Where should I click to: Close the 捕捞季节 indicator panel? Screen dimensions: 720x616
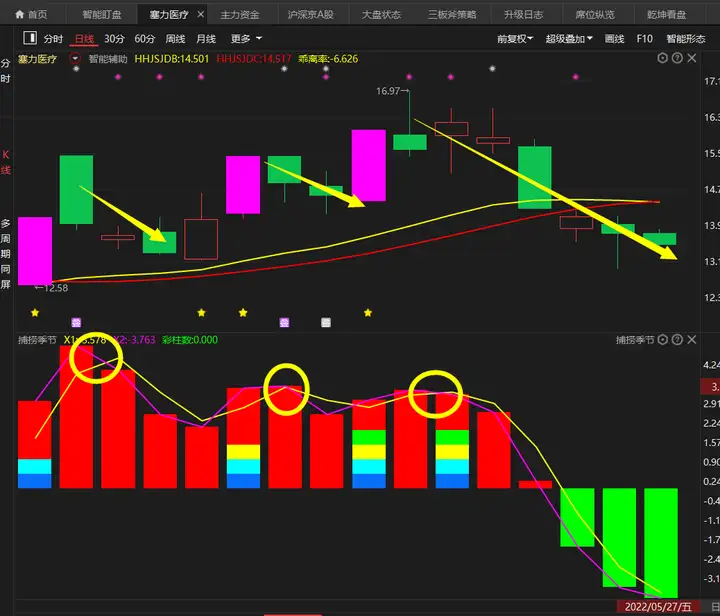692,340
